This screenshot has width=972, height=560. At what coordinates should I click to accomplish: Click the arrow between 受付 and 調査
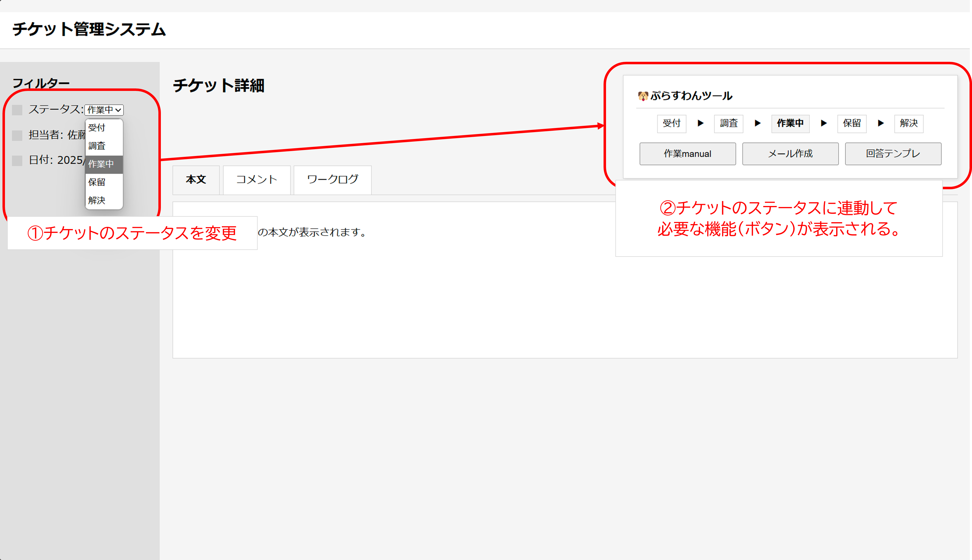[x=701, y=124]
